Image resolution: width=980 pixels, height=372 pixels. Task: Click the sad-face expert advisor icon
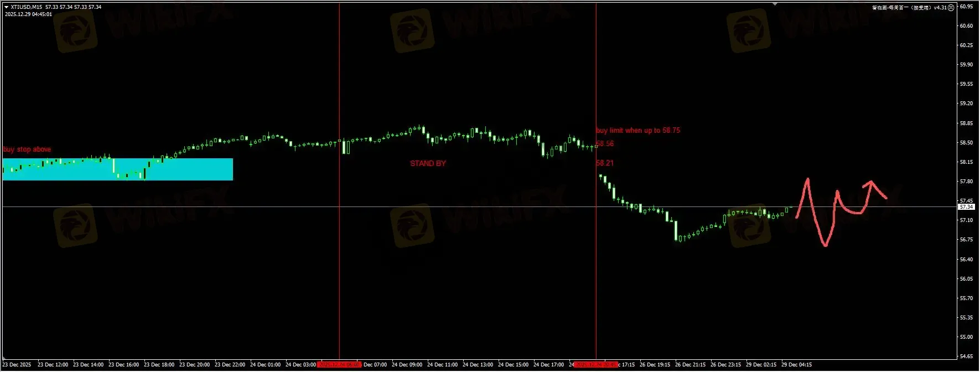[951, 8]
